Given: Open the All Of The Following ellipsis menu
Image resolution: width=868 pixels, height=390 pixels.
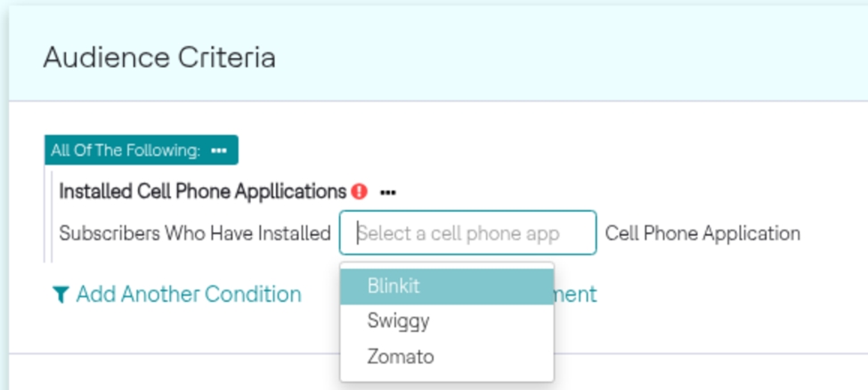Looking at the screenshot, I should click(x=219, y=150).
